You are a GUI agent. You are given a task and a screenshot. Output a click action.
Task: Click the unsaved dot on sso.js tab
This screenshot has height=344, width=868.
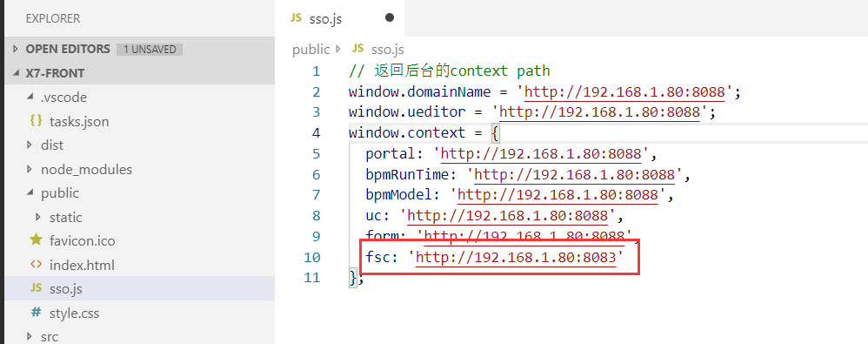(389, 17)
